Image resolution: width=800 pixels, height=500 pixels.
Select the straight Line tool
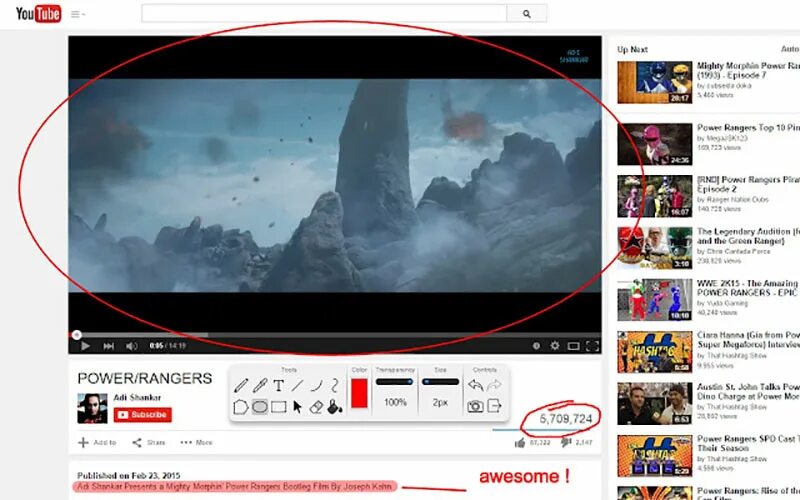(x=297, y=385)
